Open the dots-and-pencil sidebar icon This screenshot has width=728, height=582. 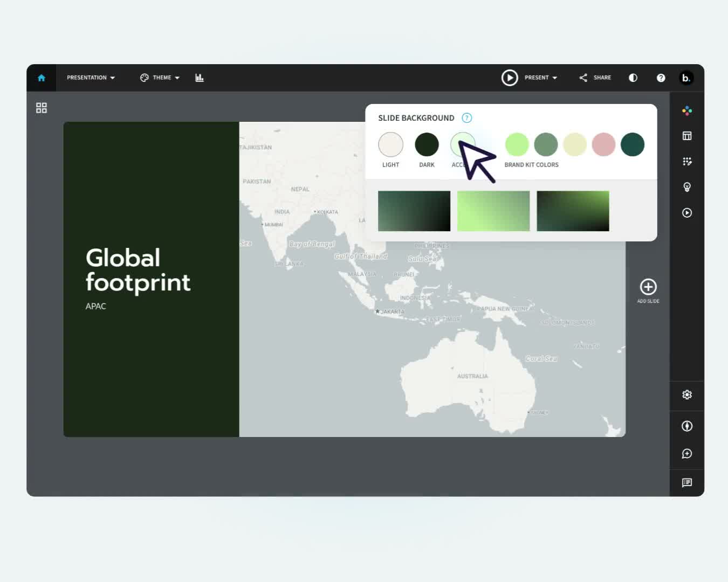point(687,162)
